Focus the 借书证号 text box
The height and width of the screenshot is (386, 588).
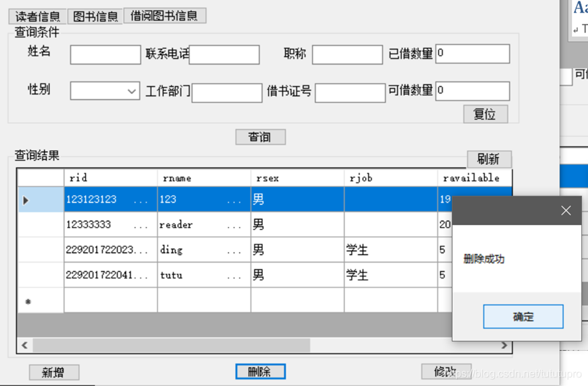pyautogui.click(x=350, y=92)
